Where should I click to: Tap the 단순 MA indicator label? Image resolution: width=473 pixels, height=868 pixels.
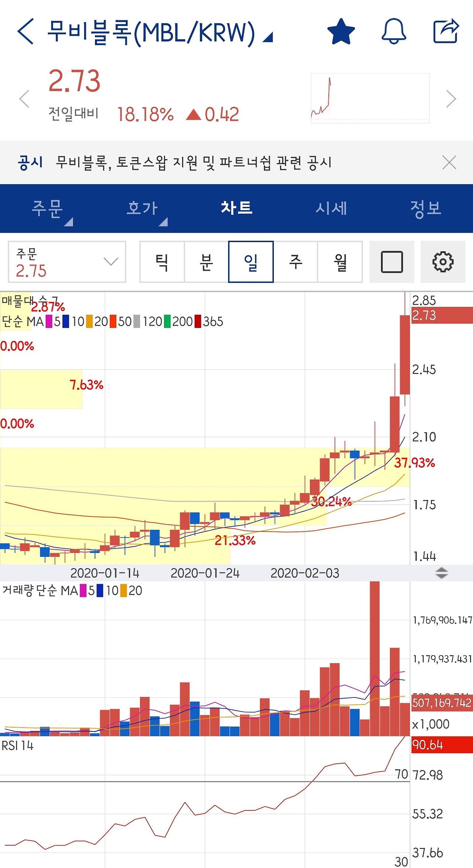click(23, 321)
